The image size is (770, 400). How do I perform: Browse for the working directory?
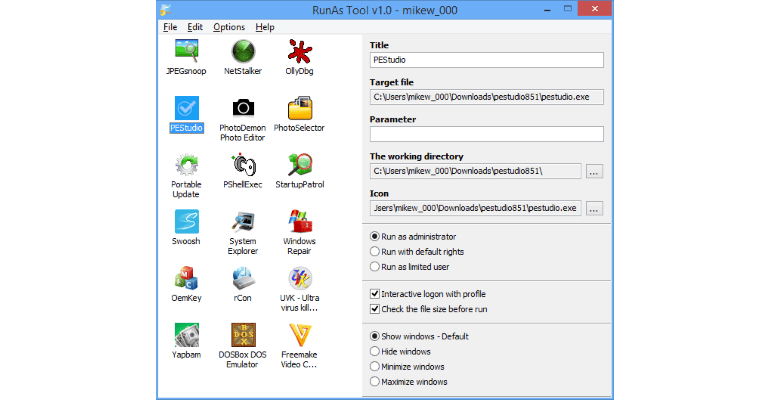pyautogui.click(x=594, y=171)
